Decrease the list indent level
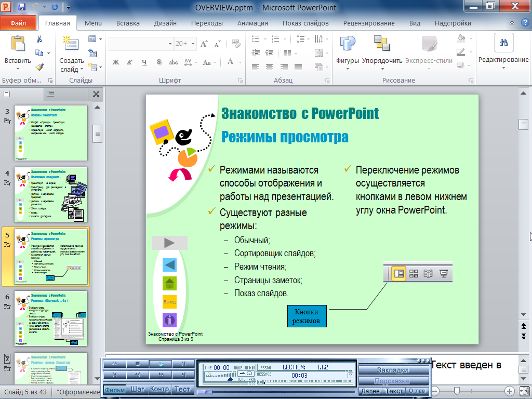Image resolution: width=532 pixels, height=399 pixels. tap(256, 53)
